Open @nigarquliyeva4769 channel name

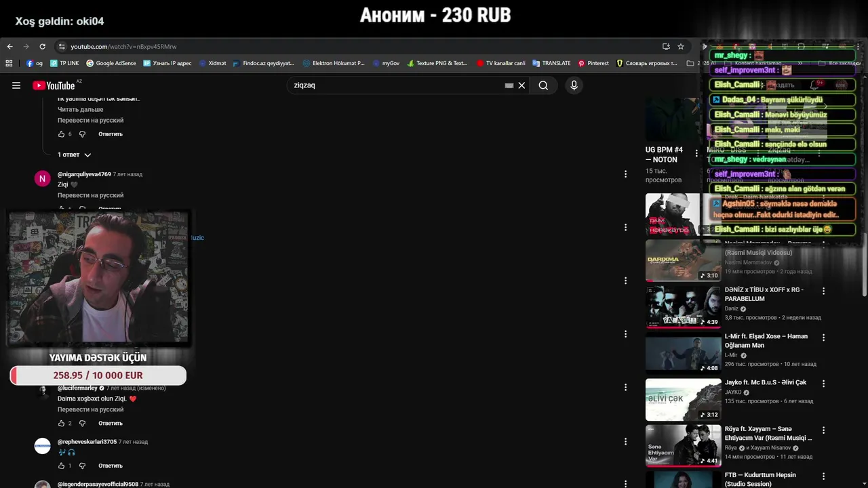pos(84,174)
